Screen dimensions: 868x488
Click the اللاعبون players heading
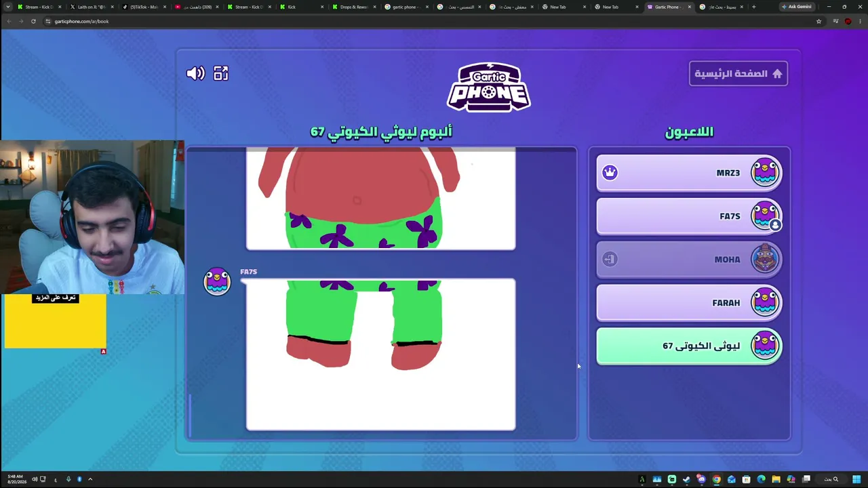[x=689, y=131]
